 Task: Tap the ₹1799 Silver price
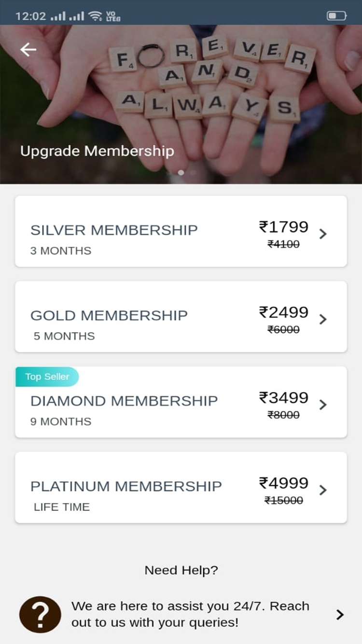point(284,227)
